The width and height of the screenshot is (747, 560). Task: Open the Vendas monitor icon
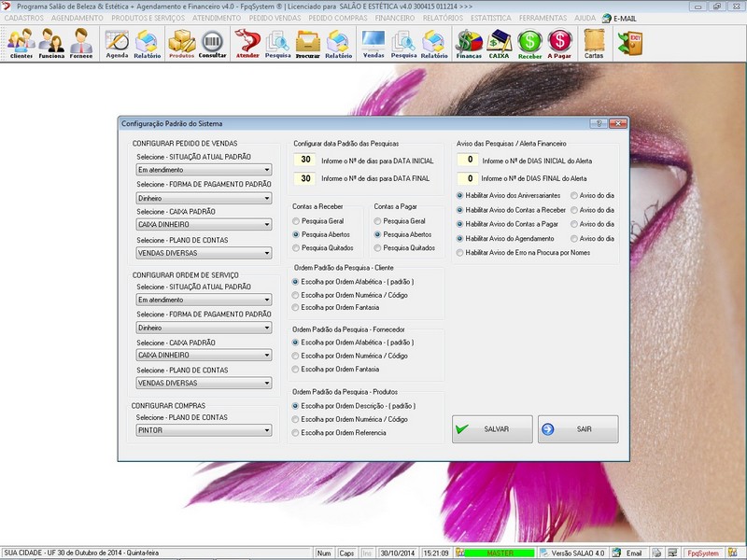[x=373, y=43]
